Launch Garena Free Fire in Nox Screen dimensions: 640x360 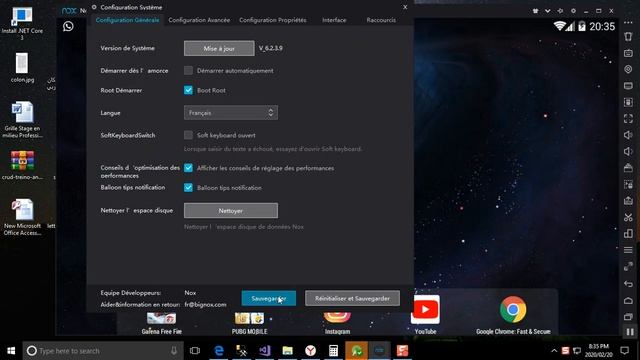162,323
